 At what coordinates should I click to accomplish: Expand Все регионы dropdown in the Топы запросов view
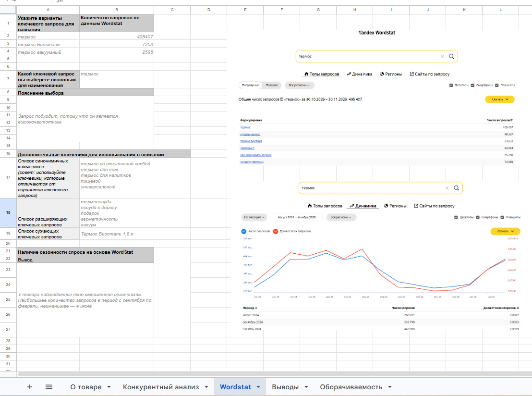click(x=299, y=85)
